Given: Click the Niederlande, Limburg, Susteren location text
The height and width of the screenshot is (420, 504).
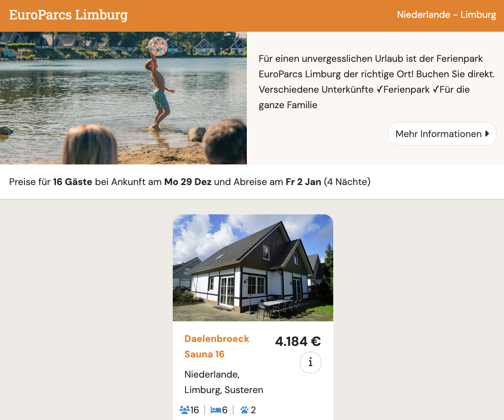Looking at the screenshot, I should [x=224, y=382].
